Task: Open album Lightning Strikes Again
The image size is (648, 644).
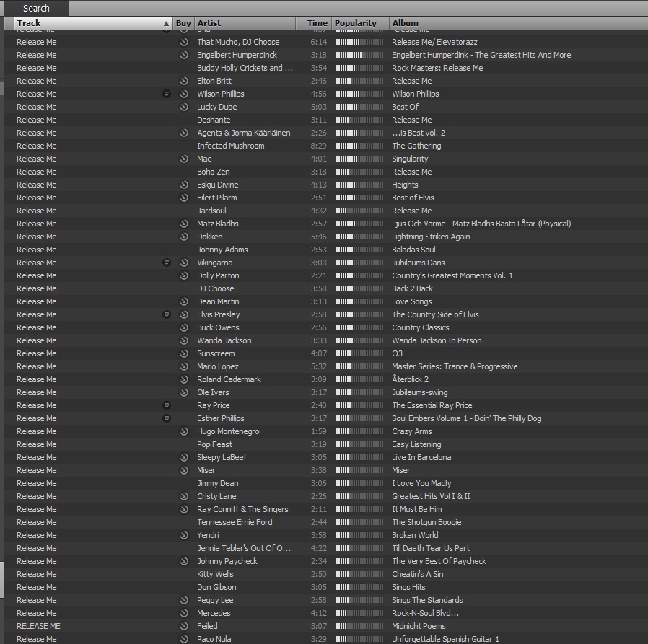Action: (x=431, y=237)
